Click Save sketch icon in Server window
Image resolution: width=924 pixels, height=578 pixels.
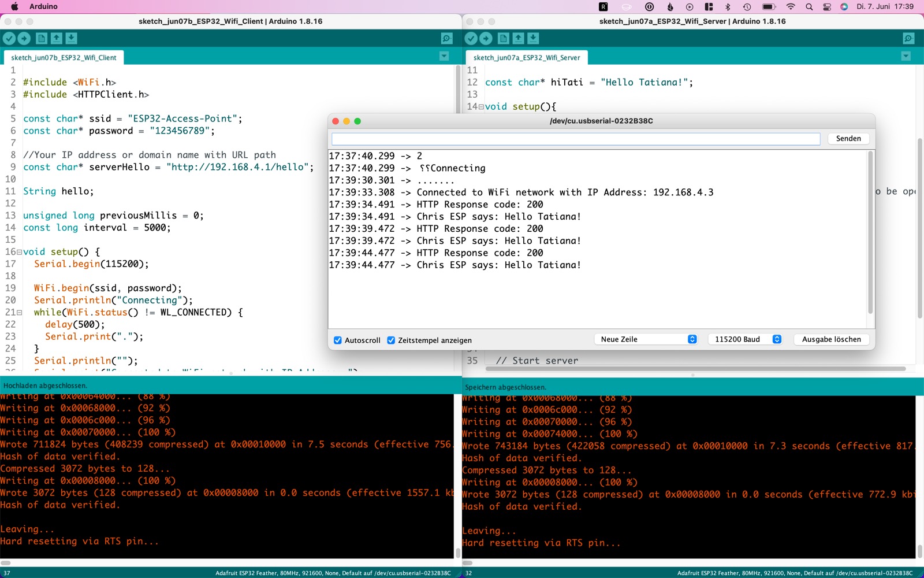click(x=533, y=39)
